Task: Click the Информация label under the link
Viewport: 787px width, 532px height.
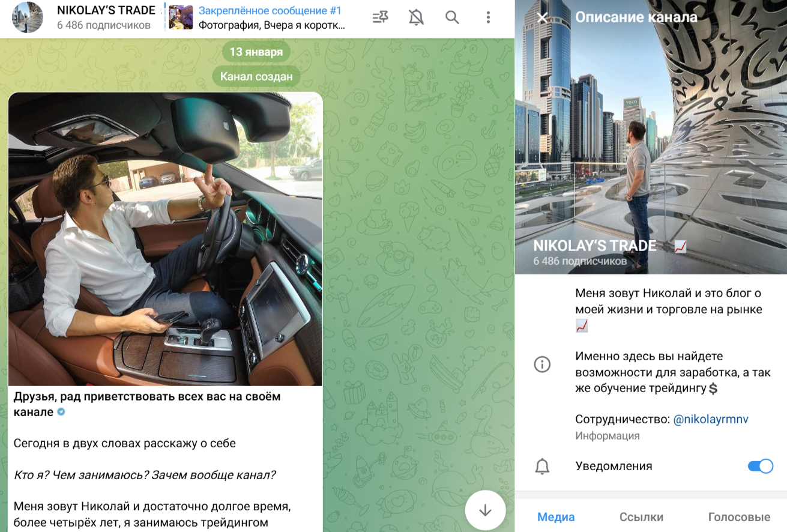Action: tap(608, 436)
